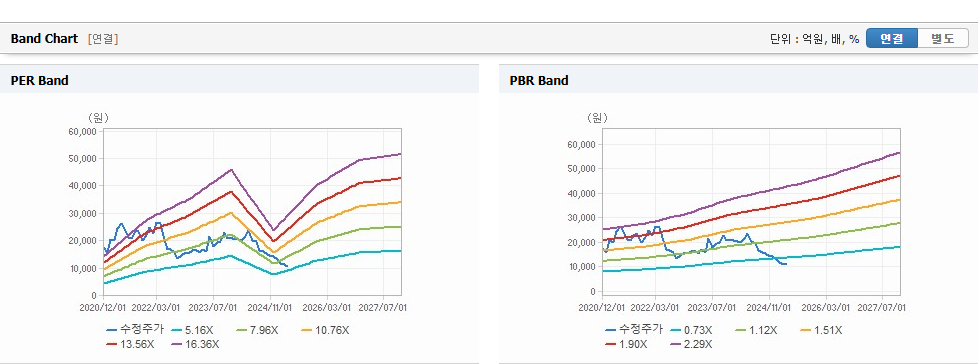Image resolution: width=978 pixels, height=364 pixels.
Task: Click the PBR Band panel title
Action: click(539, 80)
